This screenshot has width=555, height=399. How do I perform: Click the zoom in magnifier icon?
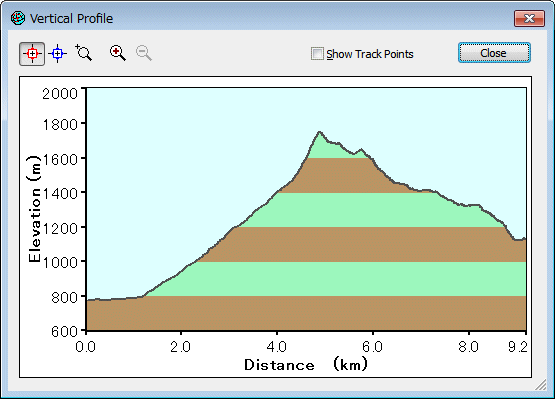coord(118,53)
